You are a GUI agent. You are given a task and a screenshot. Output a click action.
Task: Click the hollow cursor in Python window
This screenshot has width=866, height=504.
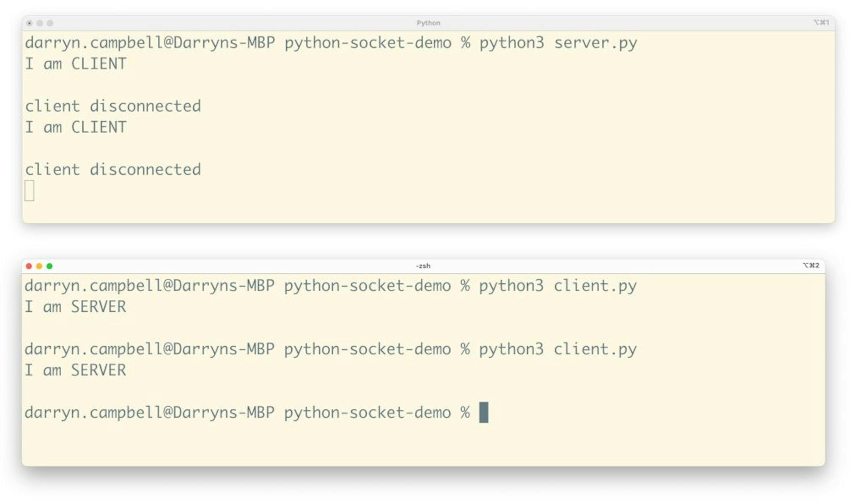click(29, 191)
